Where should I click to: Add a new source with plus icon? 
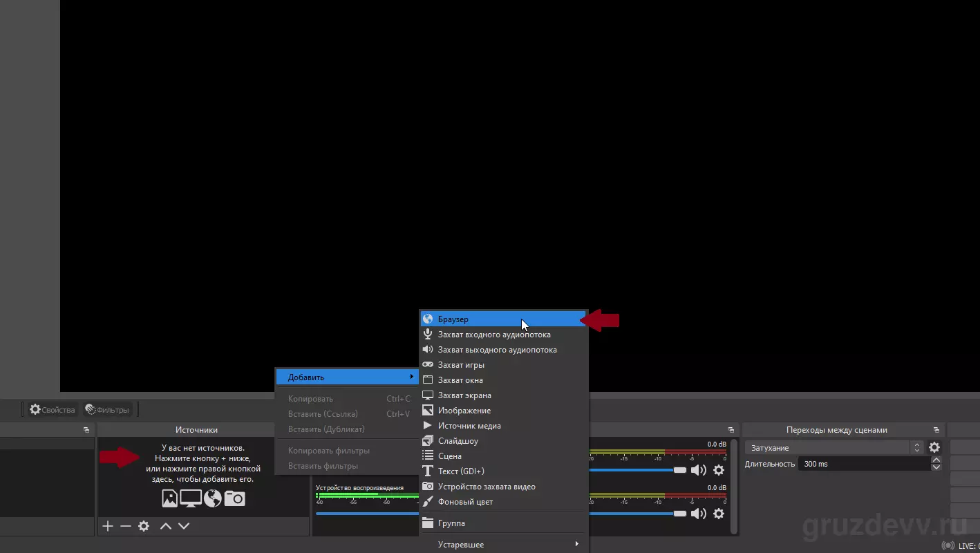(108, 526)
